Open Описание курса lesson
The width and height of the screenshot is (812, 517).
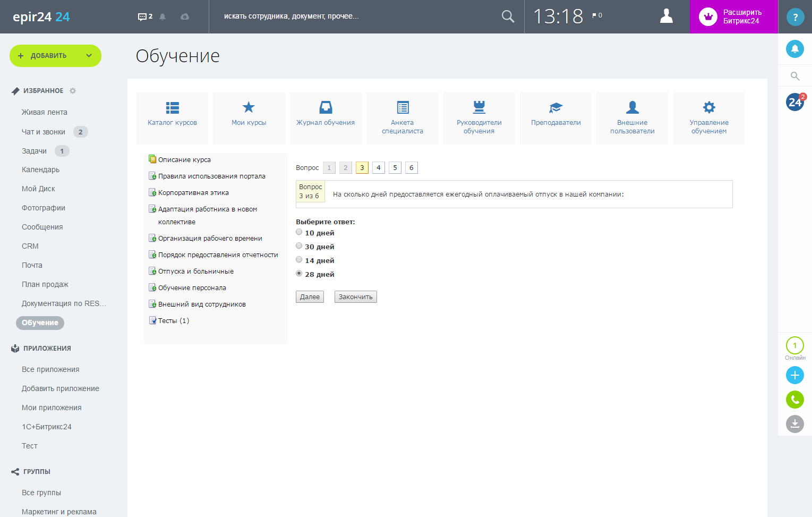pos(184,159)
